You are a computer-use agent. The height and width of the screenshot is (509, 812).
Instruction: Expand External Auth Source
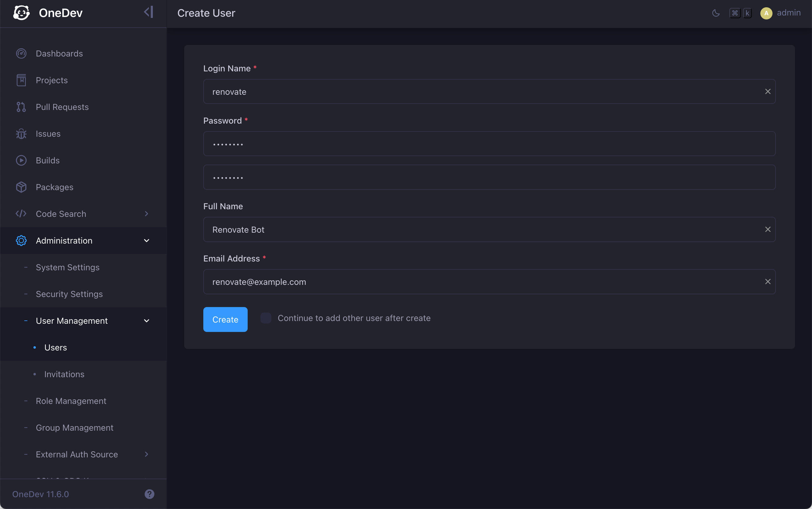click(146, 454)
